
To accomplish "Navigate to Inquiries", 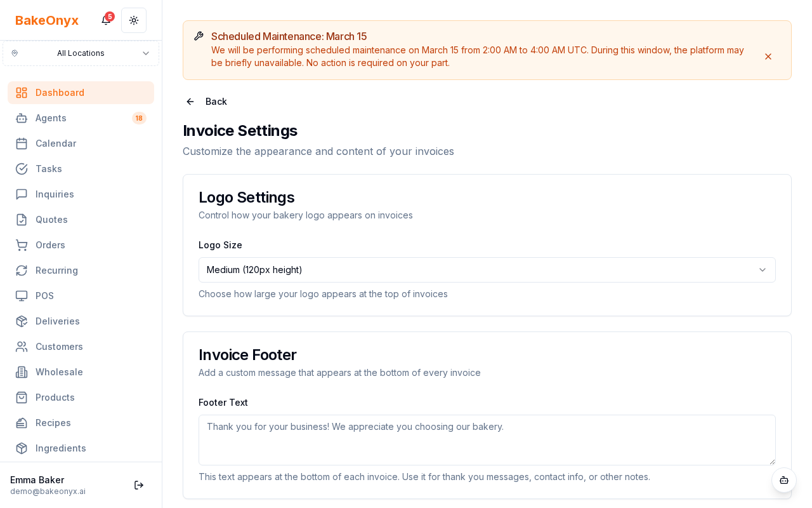I will [x=81, y=194].
